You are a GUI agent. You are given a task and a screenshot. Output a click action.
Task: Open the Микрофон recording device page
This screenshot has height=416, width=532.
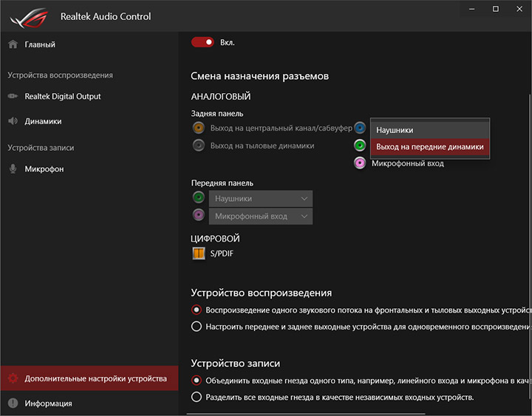tap(44, 169)
